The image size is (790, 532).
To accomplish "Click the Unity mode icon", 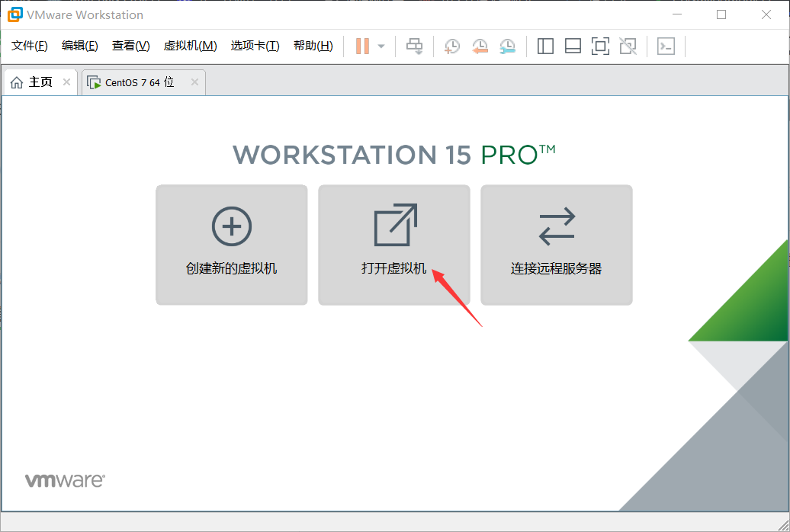I will coord(628,46).
